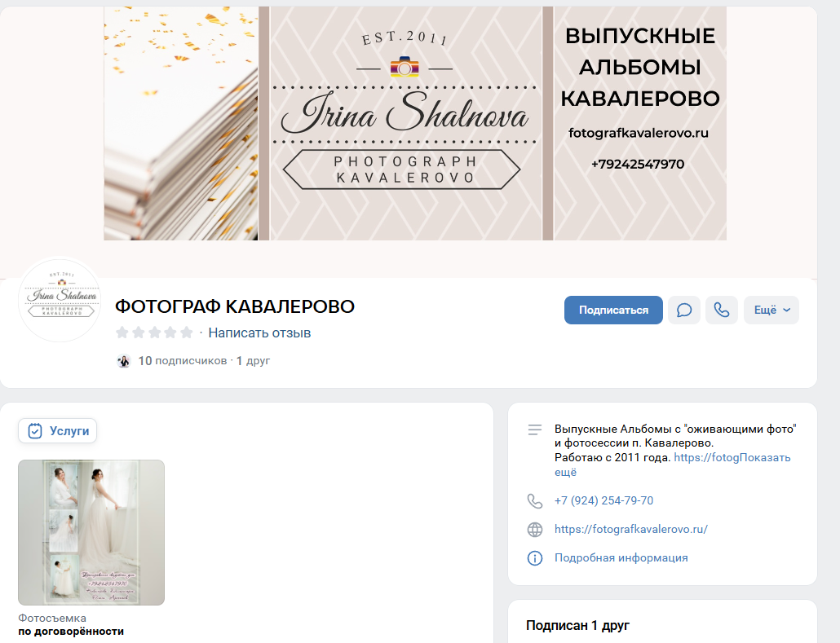Click the small subscriber avatar near 10 подписчиков
Viewport: 840px width, 643px height.
[x=123, y=361]
